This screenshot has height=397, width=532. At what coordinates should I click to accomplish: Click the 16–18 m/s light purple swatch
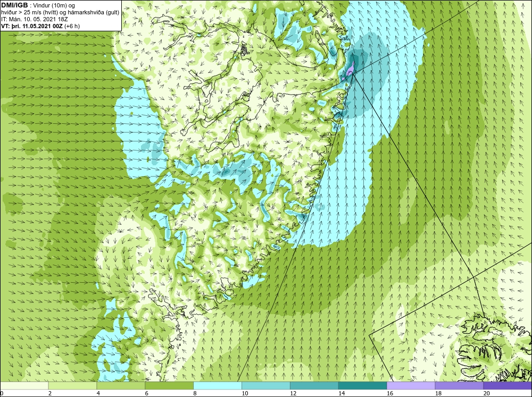point(411,385)
